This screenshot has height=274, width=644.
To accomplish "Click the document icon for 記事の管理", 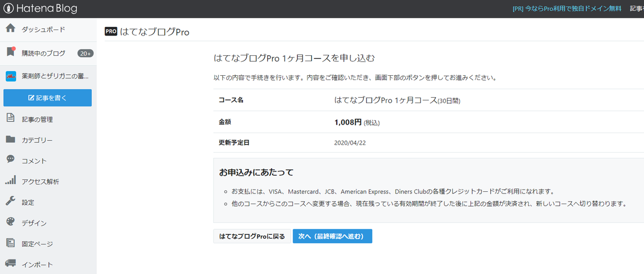I will (x=10, y=118).
